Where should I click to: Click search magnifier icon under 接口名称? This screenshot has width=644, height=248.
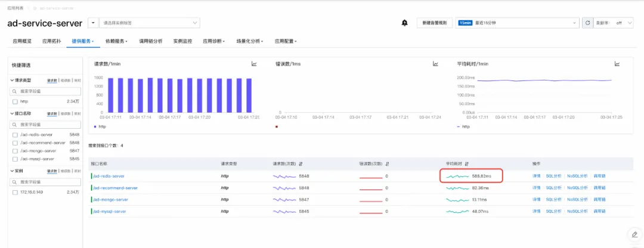[14, 124]
